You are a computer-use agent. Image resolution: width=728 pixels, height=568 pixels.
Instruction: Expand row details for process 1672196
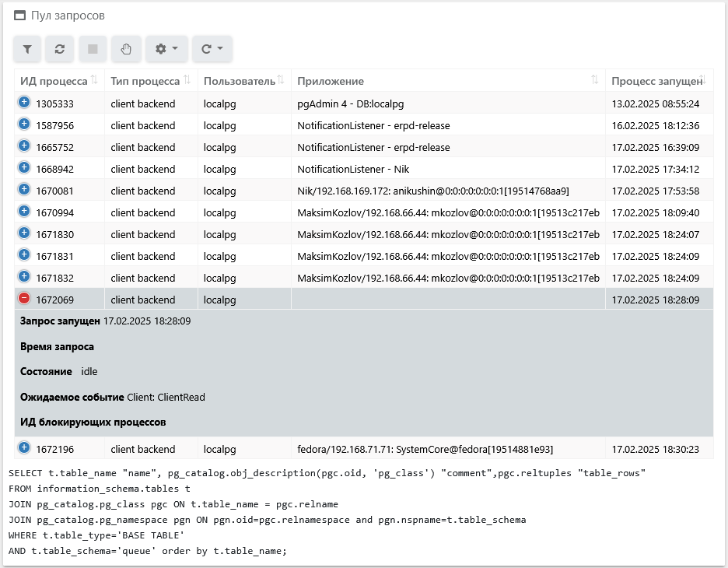tap(24, 448)
